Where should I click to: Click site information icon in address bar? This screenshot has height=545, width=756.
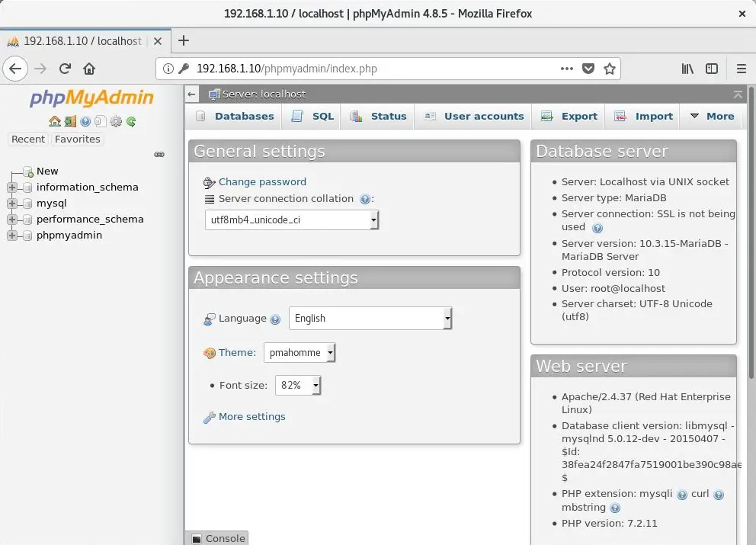(168, 69)
